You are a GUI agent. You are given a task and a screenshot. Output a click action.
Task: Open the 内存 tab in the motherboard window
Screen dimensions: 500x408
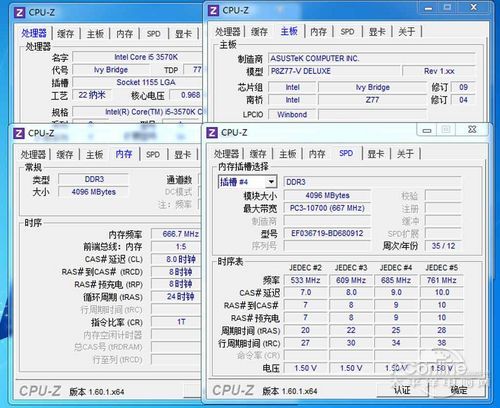coord(318,32)
